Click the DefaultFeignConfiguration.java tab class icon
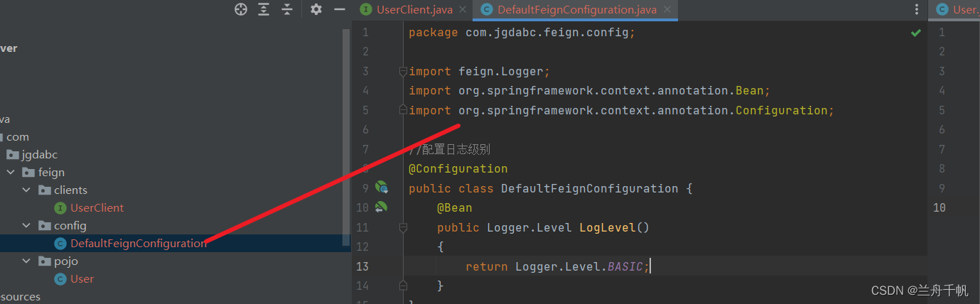The image size is (980, 304). coord(487,9)
